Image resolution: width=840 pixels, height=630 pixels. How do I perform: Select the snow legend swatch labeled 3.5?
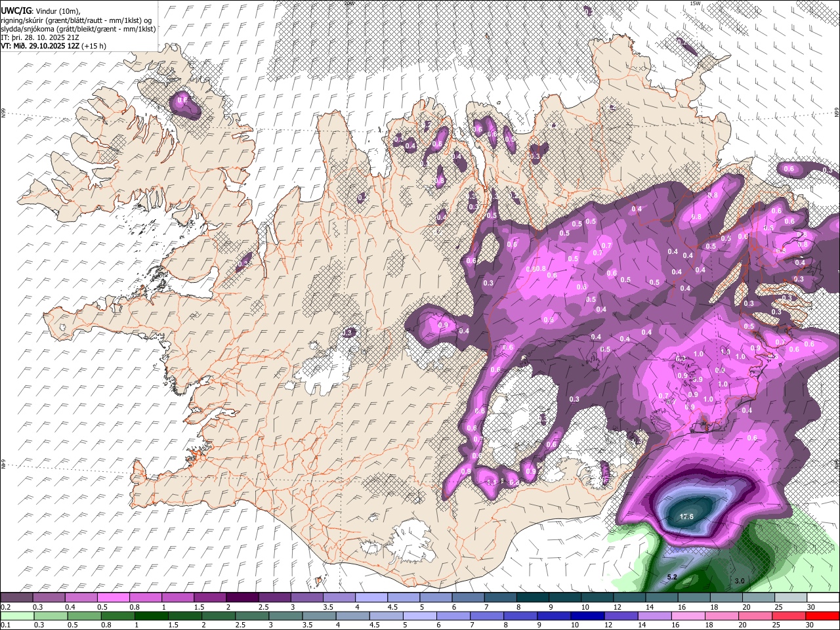pos(339,598)
